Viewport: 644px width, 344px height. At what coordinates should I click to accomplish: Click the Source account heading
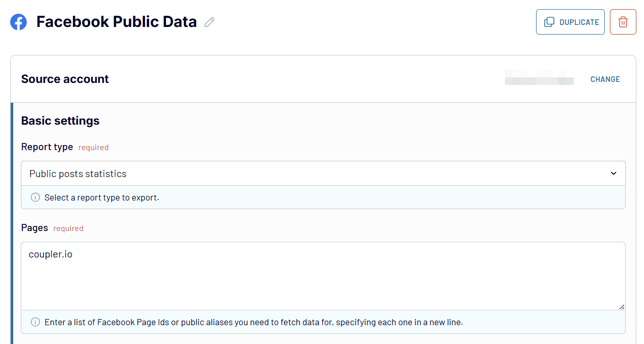point(65,79)
